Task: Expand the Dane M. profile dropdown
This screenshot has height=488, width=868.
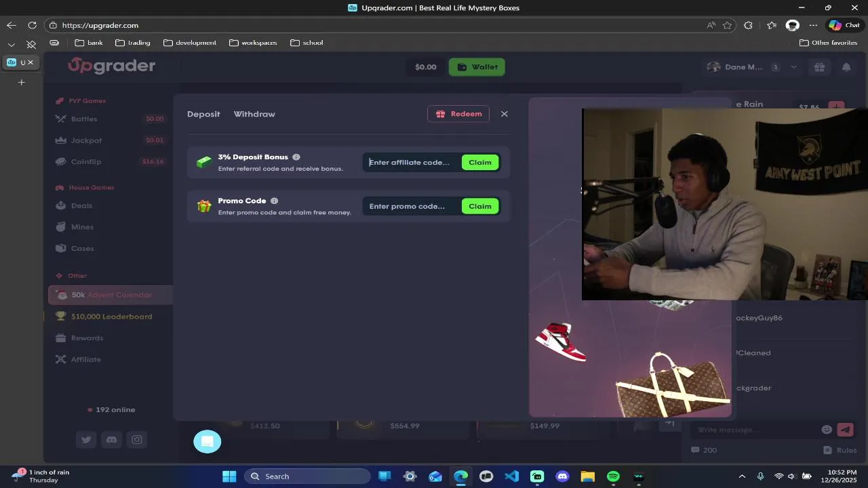Action: point(794,67)
